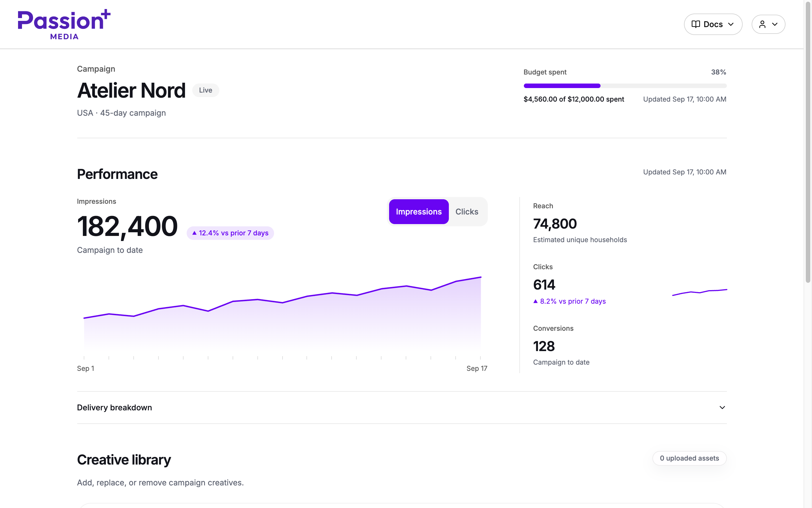Click the 182,400 impressions value
Viewport: 812px width, 508px height.
[127, 226]
